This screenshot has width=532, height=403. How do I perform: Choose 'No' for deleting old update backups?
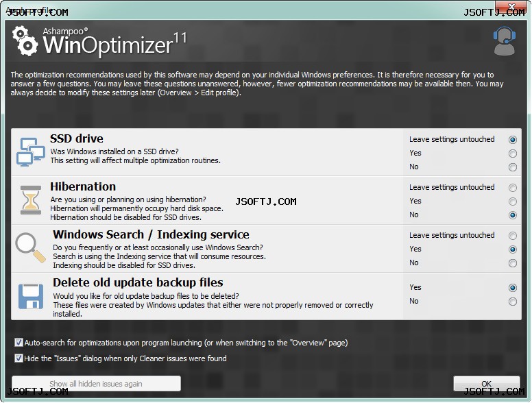point(513,302)
